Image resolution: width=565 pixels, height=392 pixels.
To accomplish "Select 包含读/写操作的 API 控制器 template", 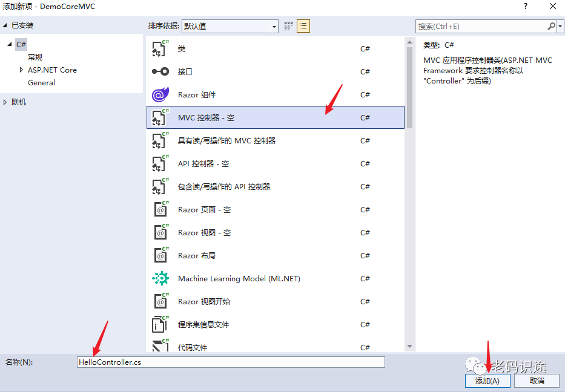I will coord(276,187).
